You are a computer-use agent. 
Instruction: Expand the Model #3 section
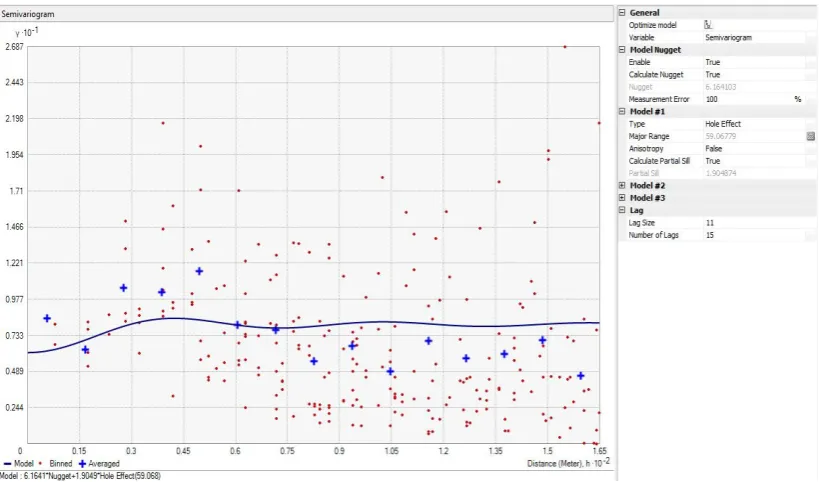(622, 198)
